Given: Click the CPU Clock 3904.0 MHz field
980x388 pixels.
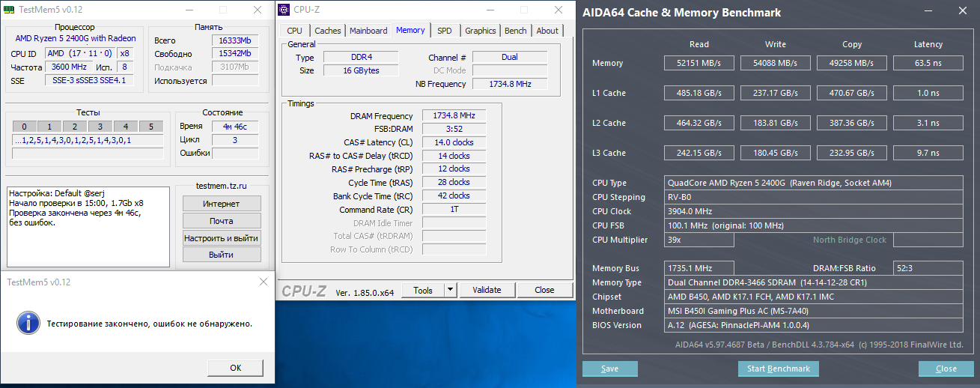Looking at the screenshot, I should point(814,211).
